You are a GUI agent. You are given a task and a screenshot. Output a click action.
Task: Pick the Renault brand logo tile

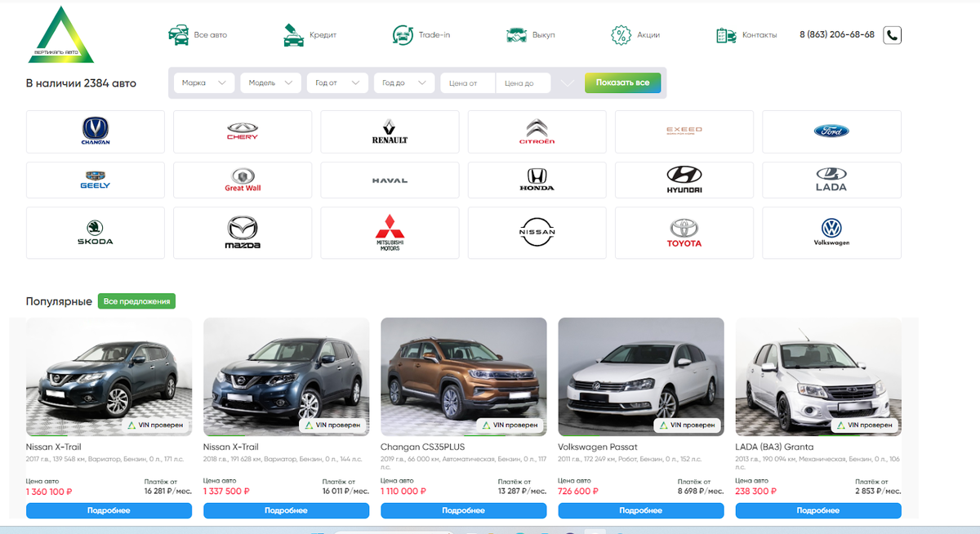[x=390, y=131]
